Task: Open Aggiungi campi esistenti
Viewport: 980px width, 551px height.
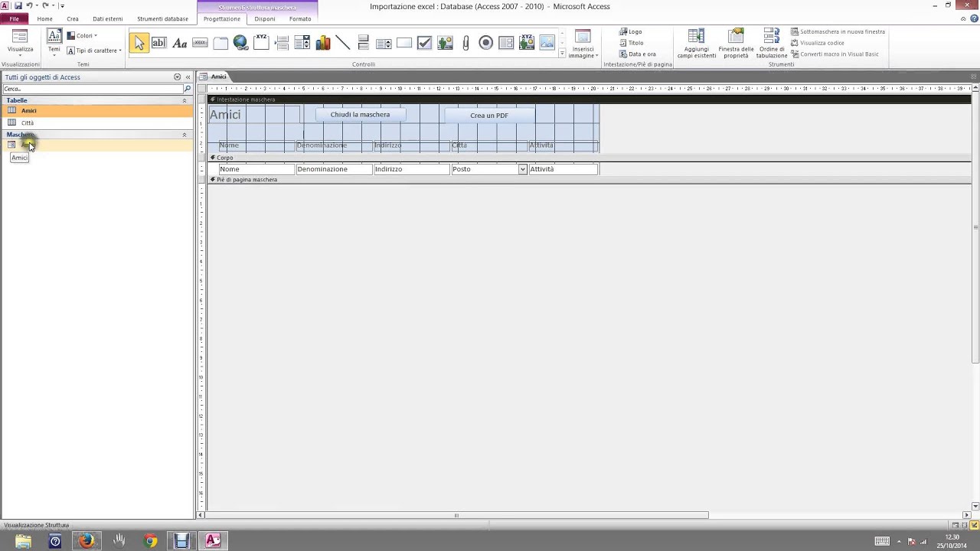Action: [x=697, y=44]
